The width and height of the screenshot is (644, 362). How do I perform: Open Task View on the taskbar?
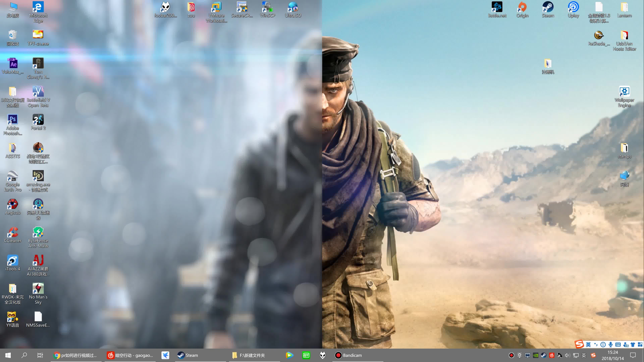[40, 355]
